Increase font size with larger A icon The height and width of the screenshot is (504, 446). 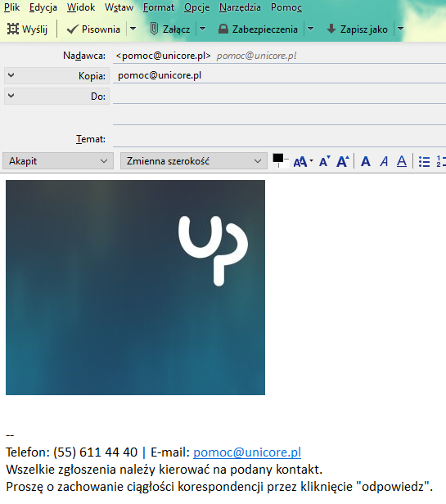coord(343,161)
